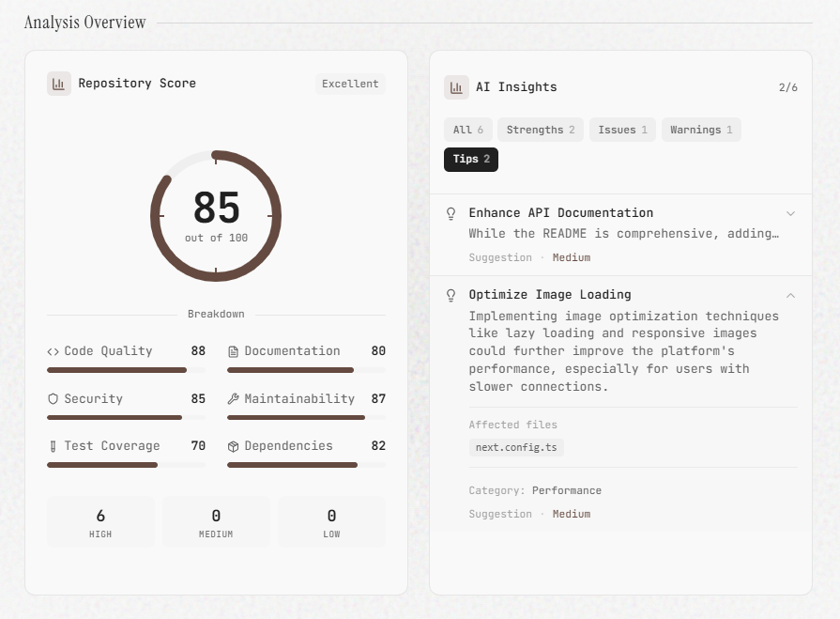Expand the Enhance API Documentation insight
The width and height of the screenshot is (840, 619).
pyautogui.click(x=791, y=213)
